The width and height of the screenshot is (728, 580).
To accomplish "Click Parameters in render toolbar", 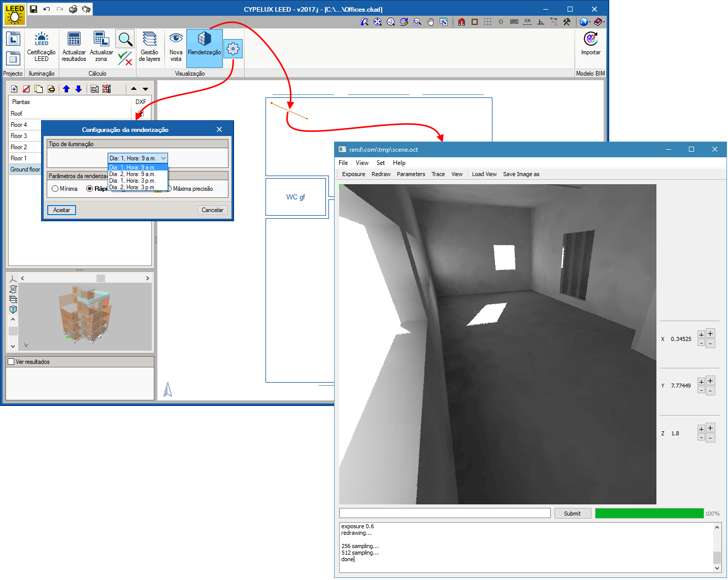I will (x=411, y=174).
